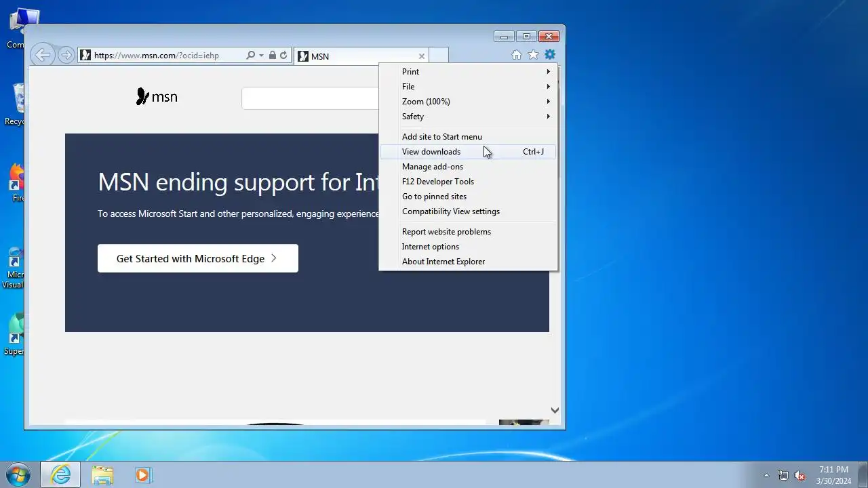Open Windows Explorer folder taskbar icon
The height and width of the screenshot is (488, 868).
point(102,475)
